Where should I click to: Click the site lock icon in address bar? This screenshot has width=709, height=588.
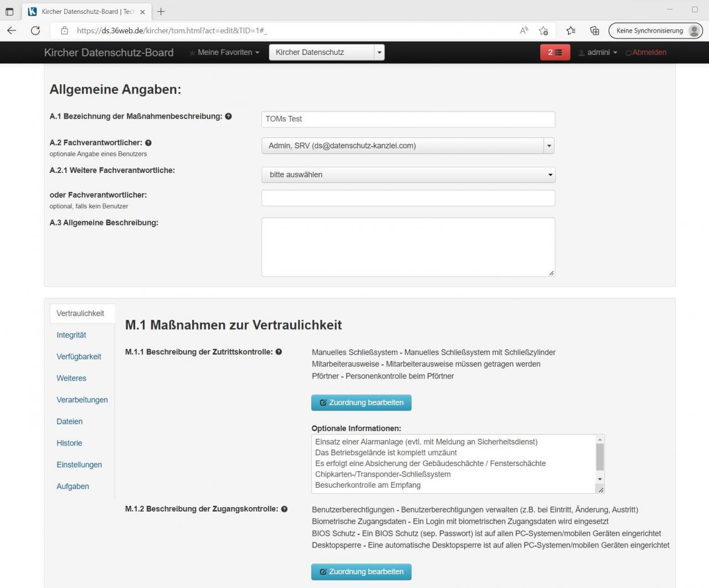[64, 30]
